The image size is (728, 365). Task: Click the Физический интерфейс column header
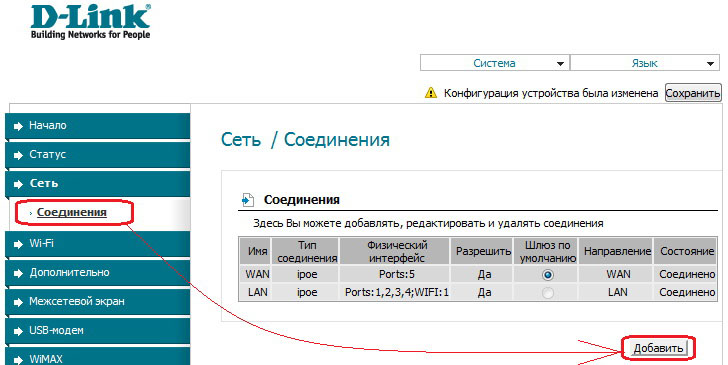396,251
